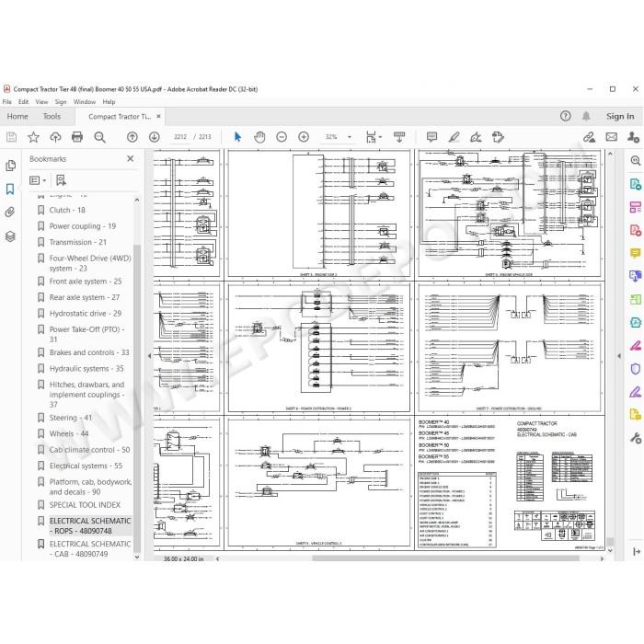Screen dimensions: 644x644
Task: Zoom out with the minus icon
Action: tap(282, 137)
